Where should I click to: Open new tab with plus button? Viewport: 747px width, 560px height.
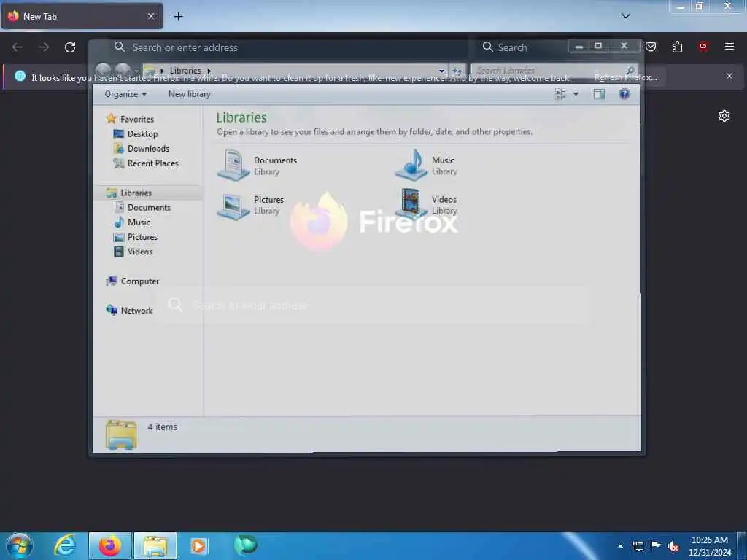tap(178, 16)
